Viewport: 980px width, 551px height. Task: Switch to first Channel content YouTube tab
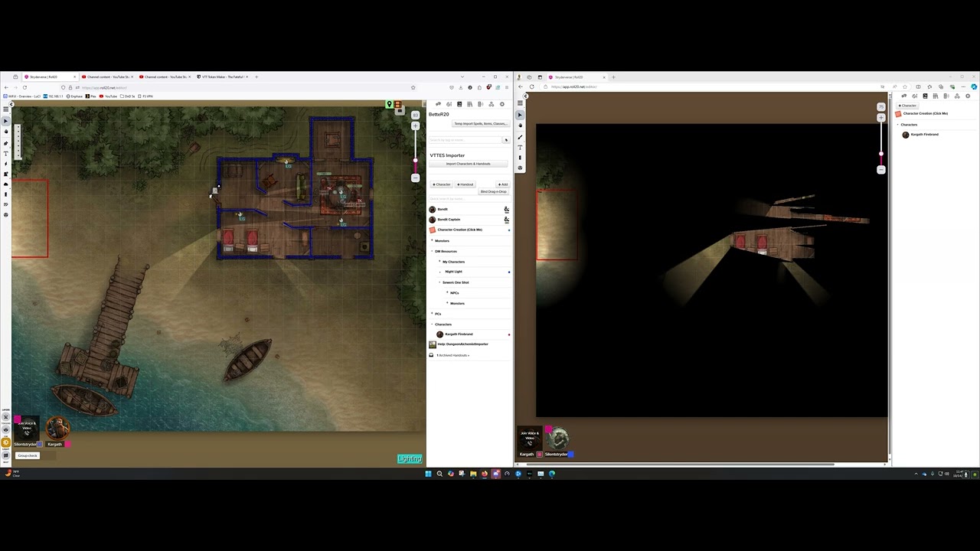[x=107, y=77]
